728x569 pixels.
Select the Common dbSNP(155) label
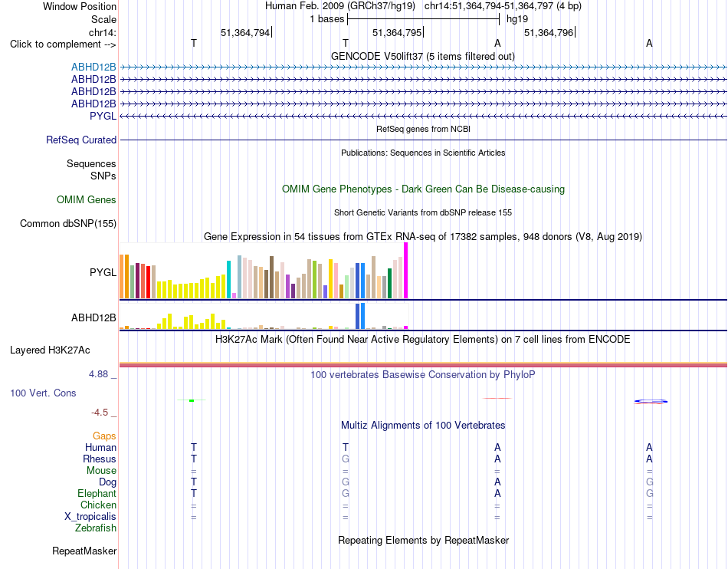68,223
